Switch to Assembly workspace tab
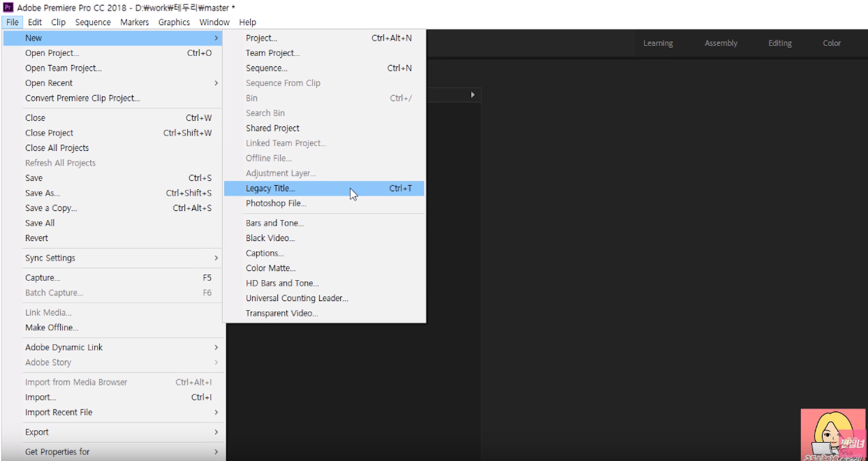Image resolution: width=868 pixels, height=461 pixels. click(x=721, y=43)
